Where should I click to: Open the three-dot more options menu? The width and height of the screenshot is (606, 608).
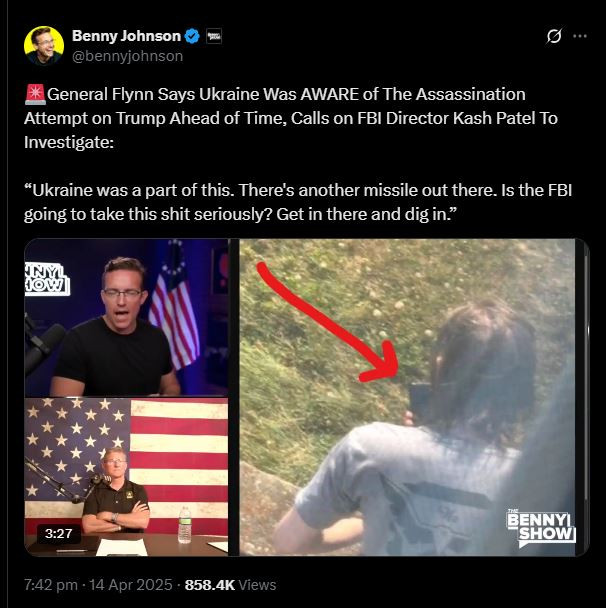[580, 37]
